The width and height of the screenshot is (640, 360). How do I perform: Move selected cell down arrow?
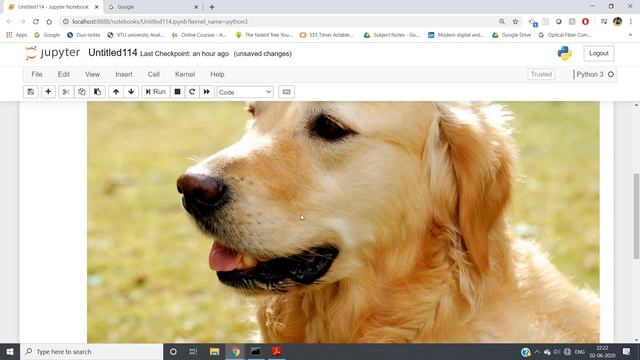point(131,92)
